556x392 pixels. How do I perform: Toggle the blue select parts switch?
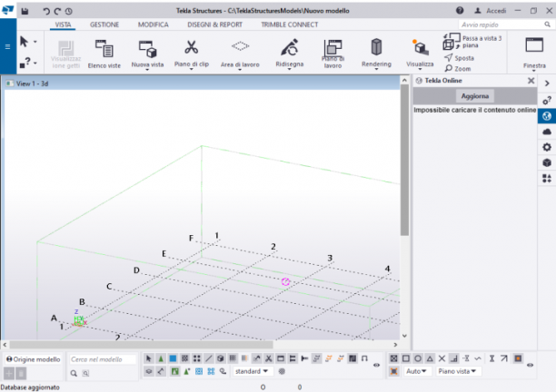coord(173,358)
